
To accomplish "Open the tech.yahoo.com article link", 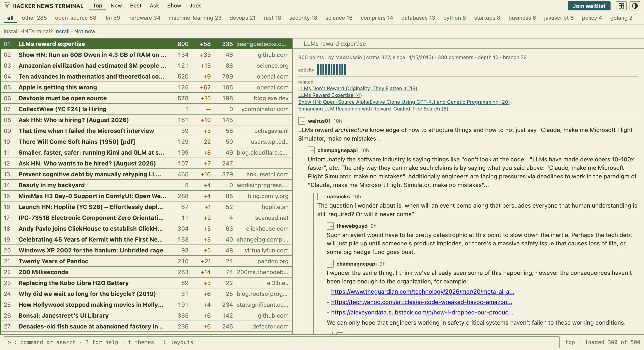I will 421,302.
